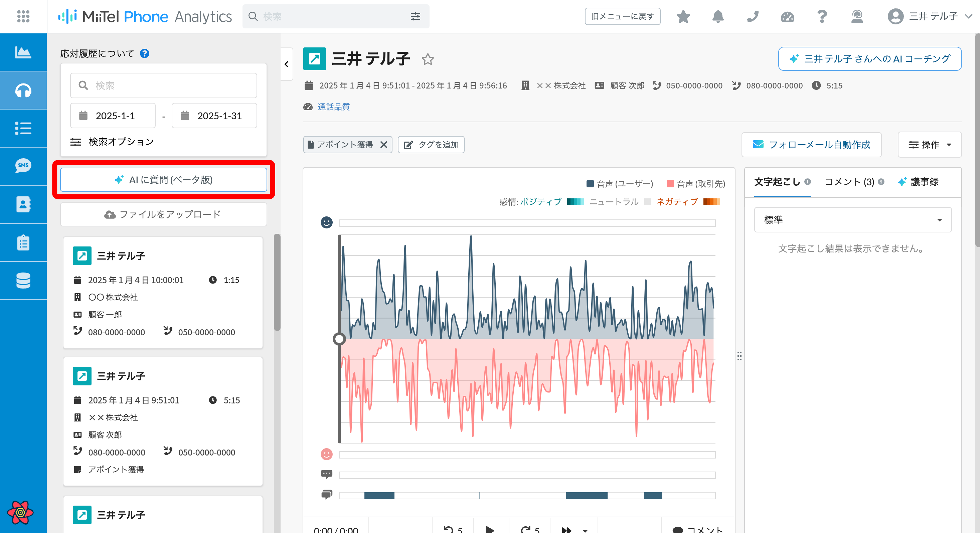Collapse the left history panel chevron
980x533 pixels.
tap(287, 64)
